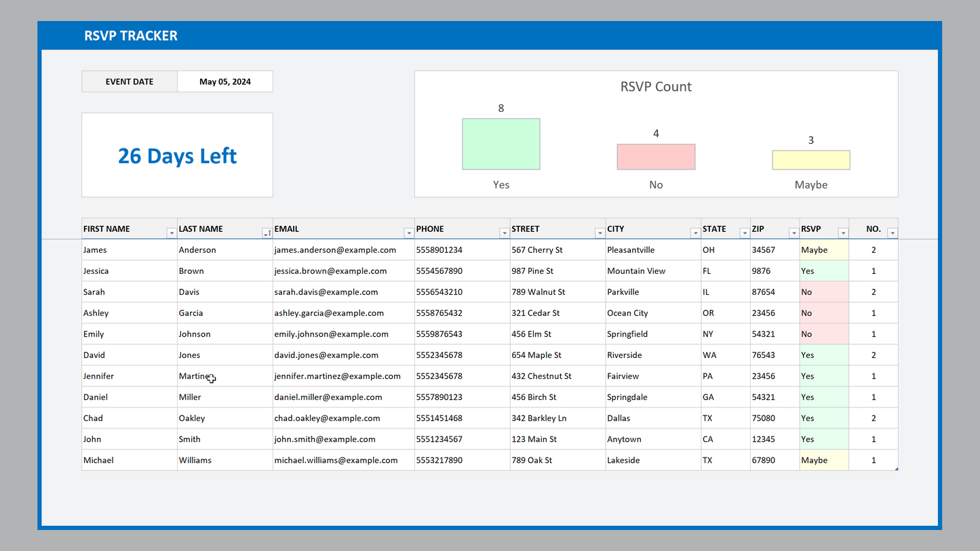
Task: Click the RSVP TRACKER title header
Action: [x=131, y=36]
